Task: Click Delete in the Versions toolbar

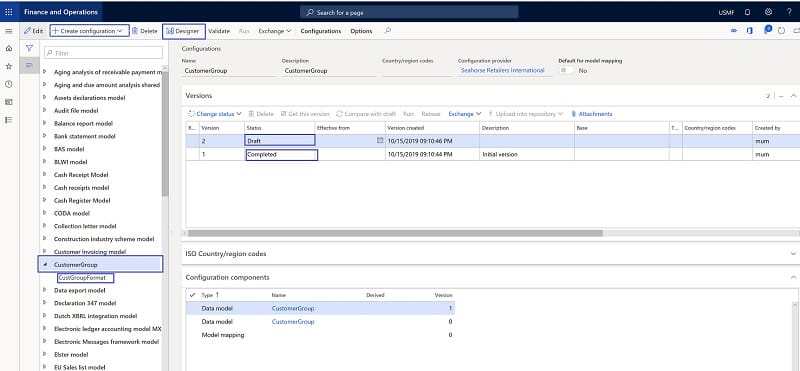Action: click(x=261, y=114)
